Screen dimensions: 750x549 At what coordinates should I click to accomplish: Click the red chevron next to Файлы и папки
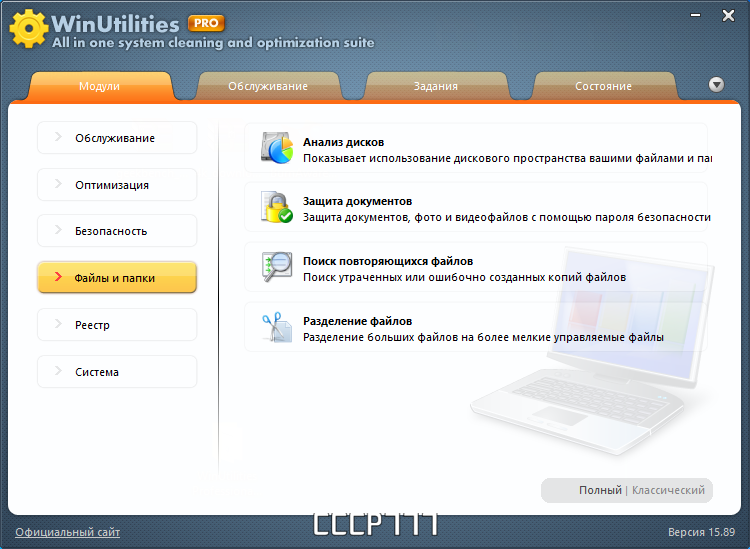[58, 276]
